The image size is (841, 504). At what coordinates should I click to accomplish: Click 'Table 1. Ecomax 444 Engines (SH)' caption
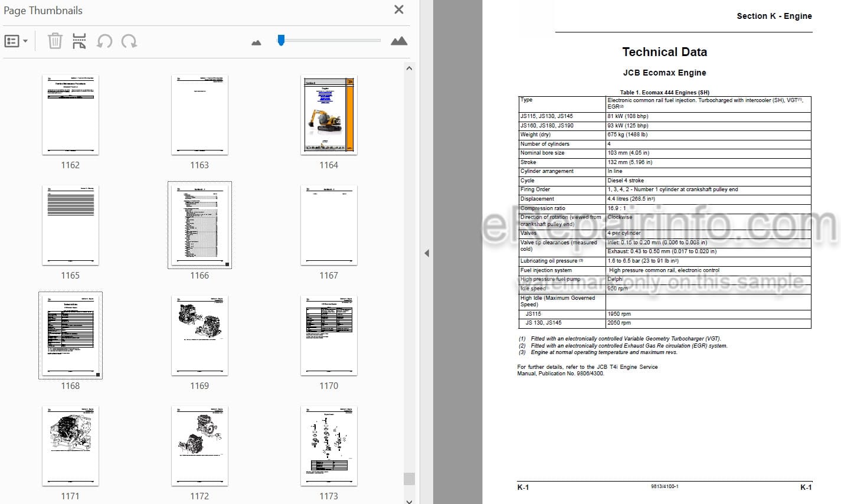click(665, 92)
